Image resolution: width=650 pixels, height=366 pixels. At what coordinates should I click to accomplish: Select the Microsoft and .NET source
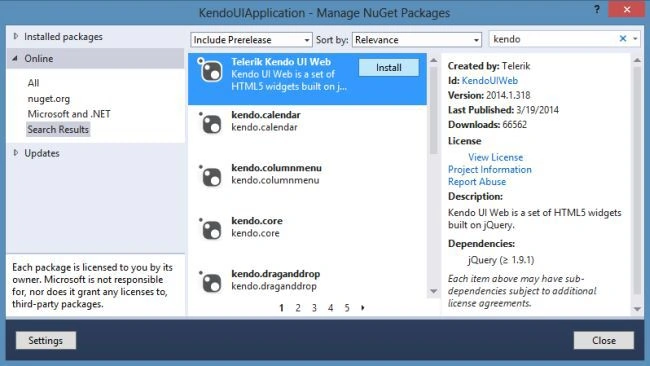pyautogui.click(x=69, y=114)
